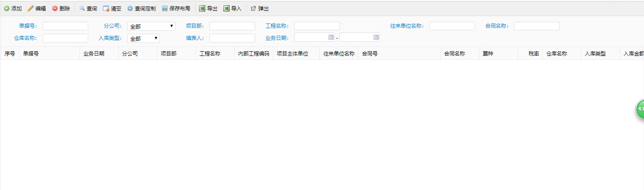Sort by 合同号 column header
Viewport: 644px width, 190px height.
[399, 54]
